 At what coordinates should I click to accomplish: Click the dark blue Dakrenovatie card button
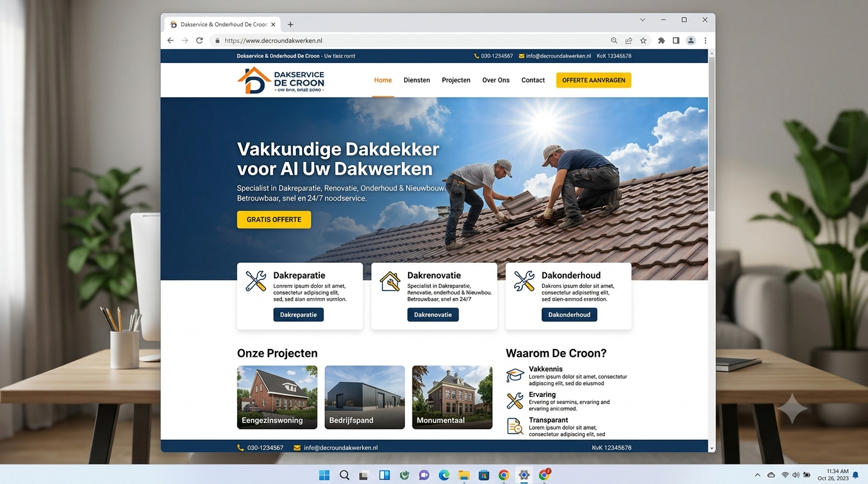[x=433, y=314]
